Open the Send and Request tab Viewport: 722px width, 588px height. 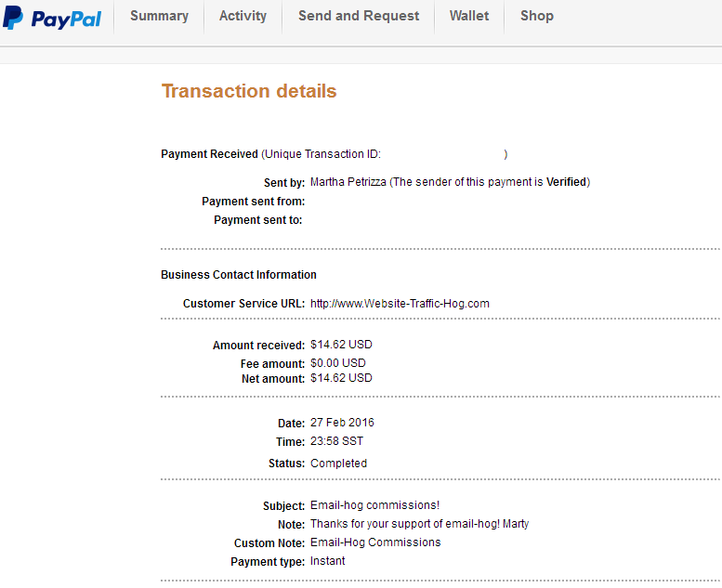pos(359,16)
